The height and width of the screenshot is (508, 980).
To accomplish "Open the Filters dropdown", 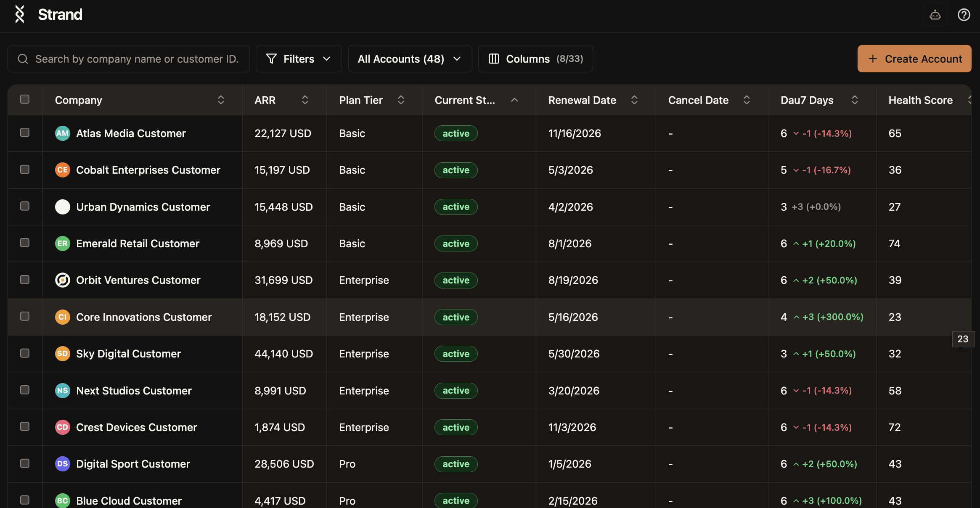I will tap(299, 59).
